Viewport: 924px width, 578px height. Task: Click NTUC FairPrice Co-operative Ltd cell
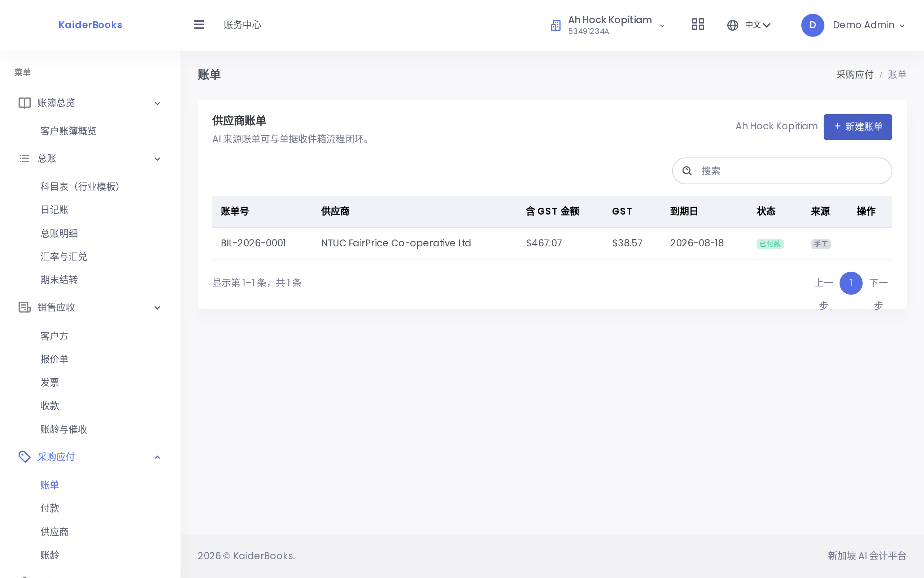(396, 243)
